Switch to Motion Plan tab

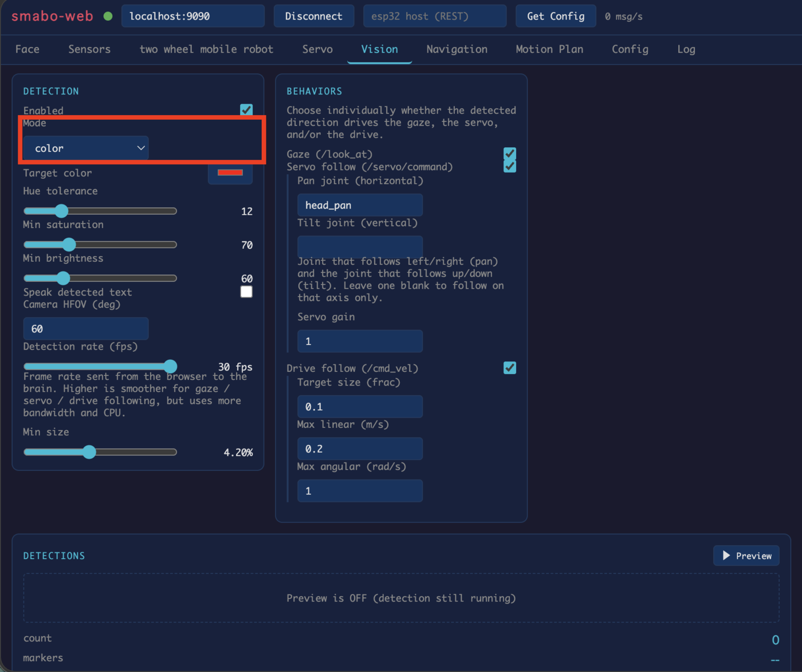point(549,49)
